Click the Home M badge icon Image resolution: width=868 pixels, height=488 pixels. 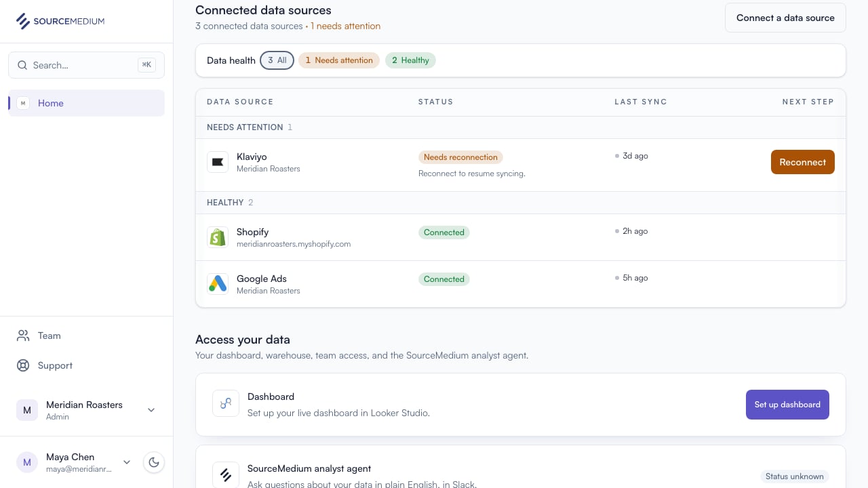(23, 103)
